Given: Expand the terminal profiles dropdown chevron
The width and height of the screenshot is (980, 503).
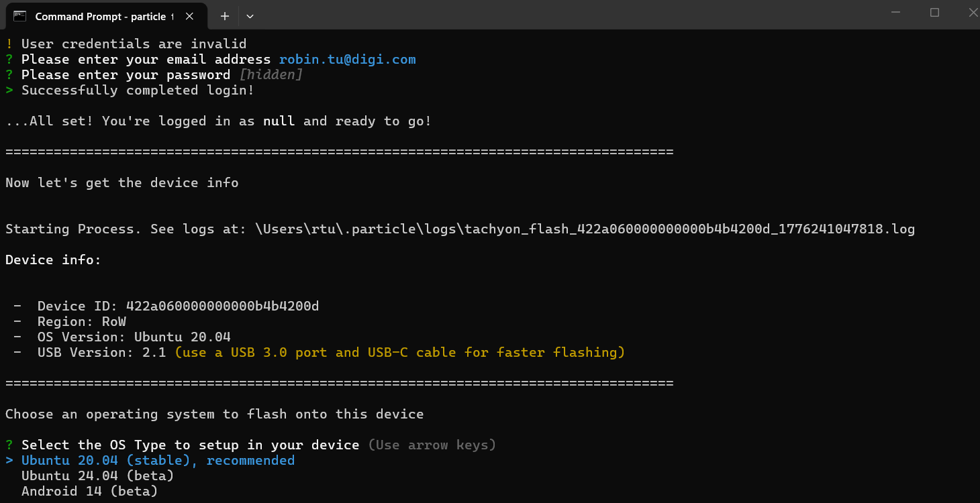Looking at the screenshot, I should click(250, 16).
